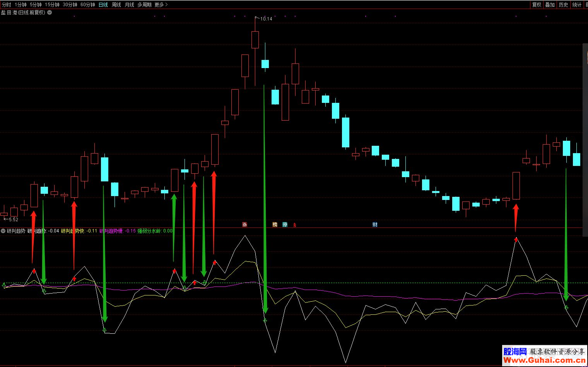
Task: Click the 盐田港(日线前复权) title text
Action: point(23,12)
